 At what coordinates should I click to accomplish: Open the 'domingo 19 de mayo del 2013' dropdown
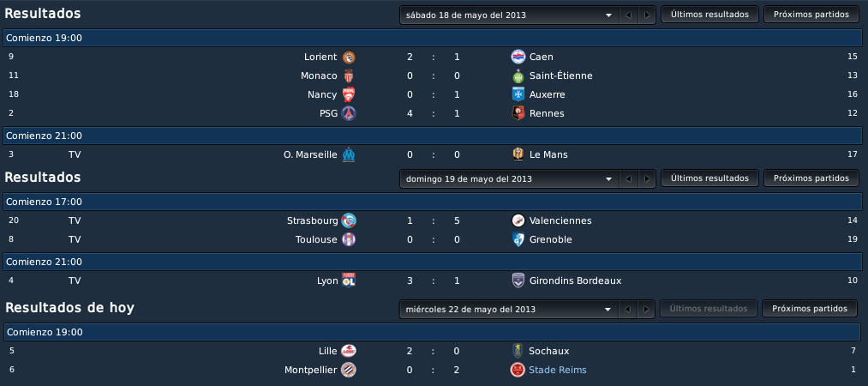click(509, 179)
